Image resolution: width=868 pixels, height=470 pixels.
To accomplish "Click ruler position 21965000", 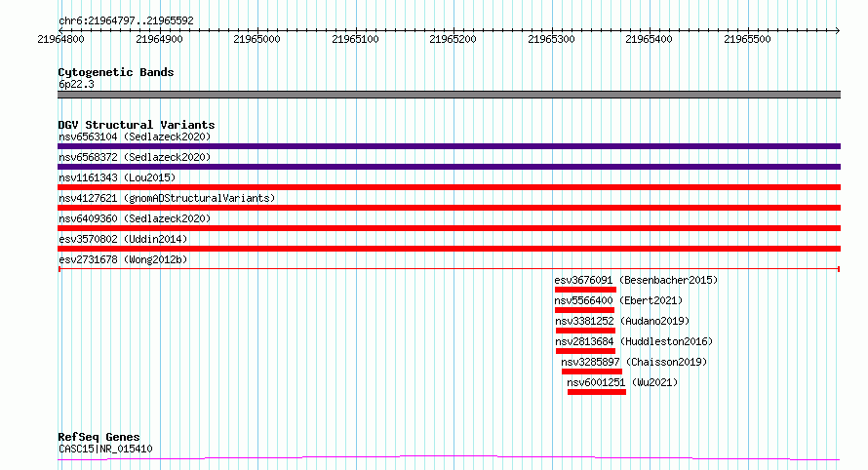I will point(256,39).
